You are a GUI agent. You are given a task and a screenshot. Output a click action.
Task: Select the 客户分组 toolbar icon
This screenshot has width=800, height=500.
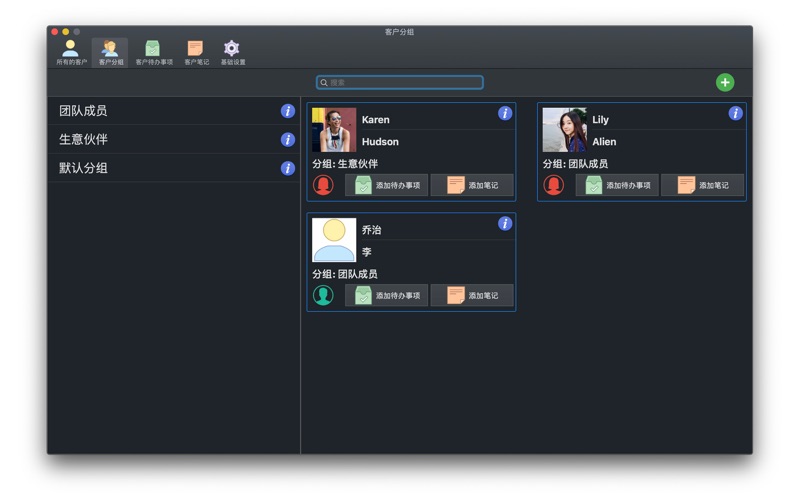(110, 52)
